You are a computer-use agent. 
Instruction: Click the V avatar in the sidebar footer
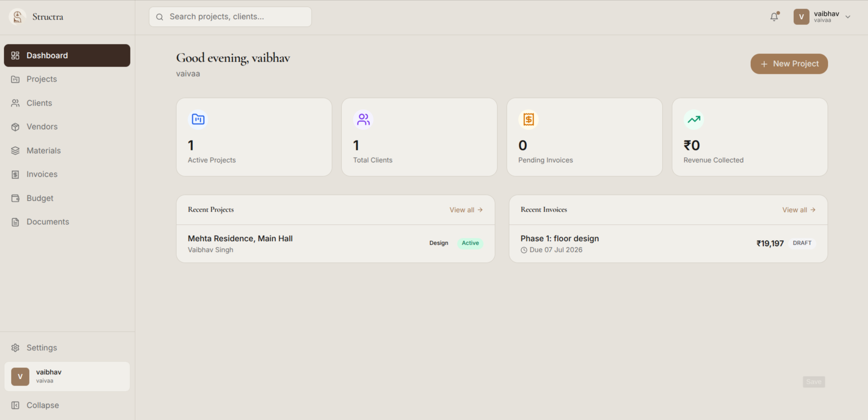pos(20,377)
